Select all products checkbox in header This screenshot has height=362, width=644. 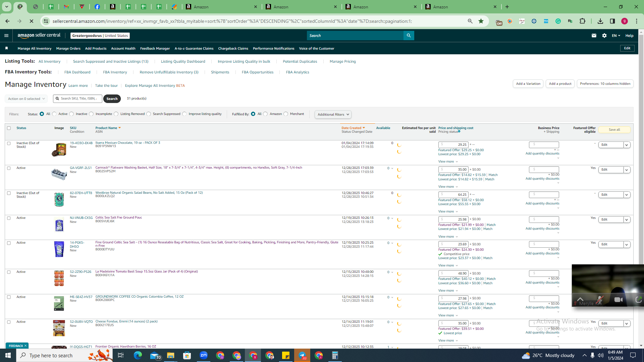click(x=9, y=128)
